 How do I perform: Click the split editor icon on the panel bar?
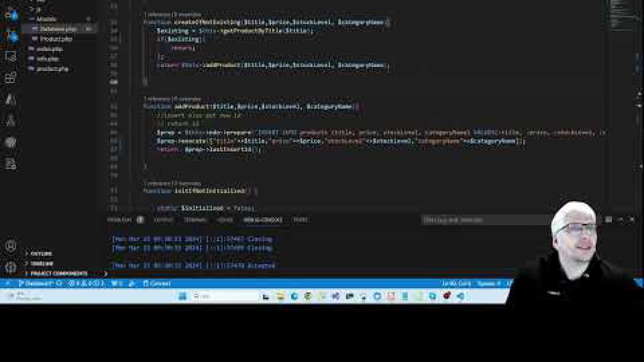pyautogui.click(x=608, y=220)
